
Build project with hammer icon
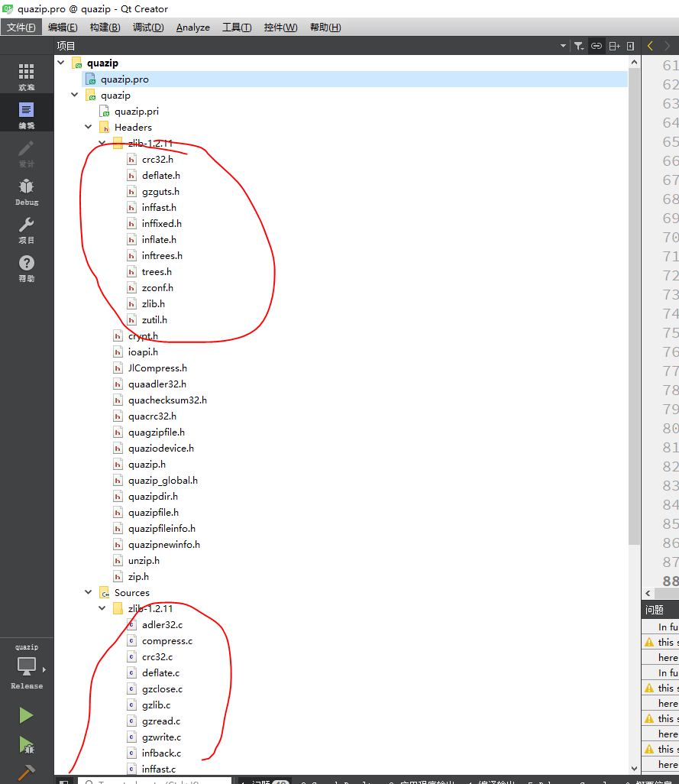click(x=26, y=773)
